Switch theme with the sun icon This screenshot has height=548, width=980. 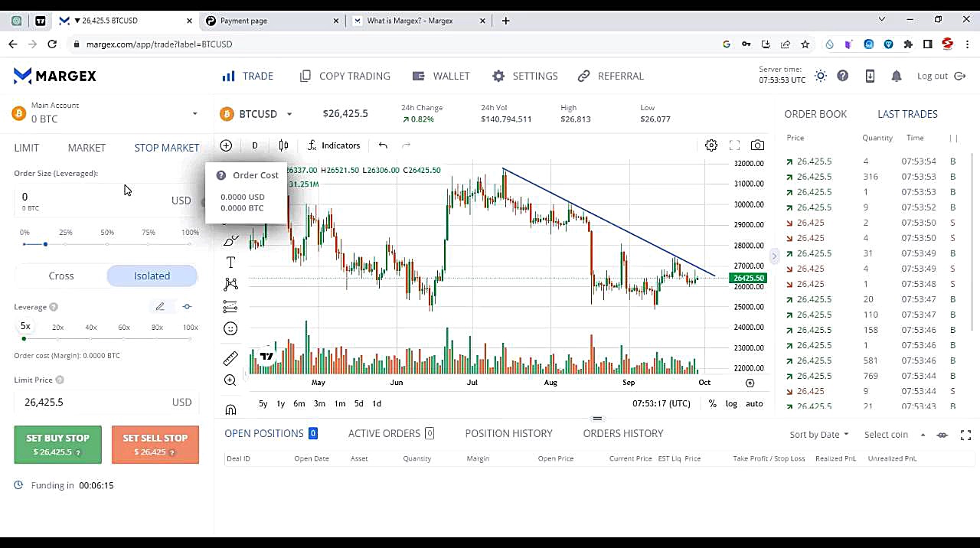tap(821, 76)
